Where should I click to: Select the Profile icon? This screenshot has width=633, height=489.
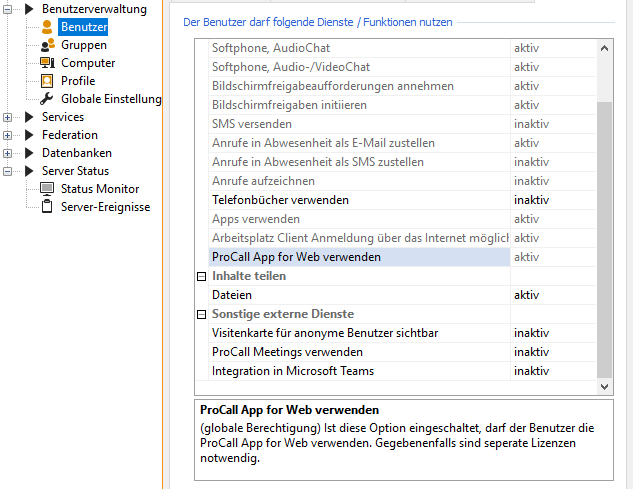tap(47, 81)
